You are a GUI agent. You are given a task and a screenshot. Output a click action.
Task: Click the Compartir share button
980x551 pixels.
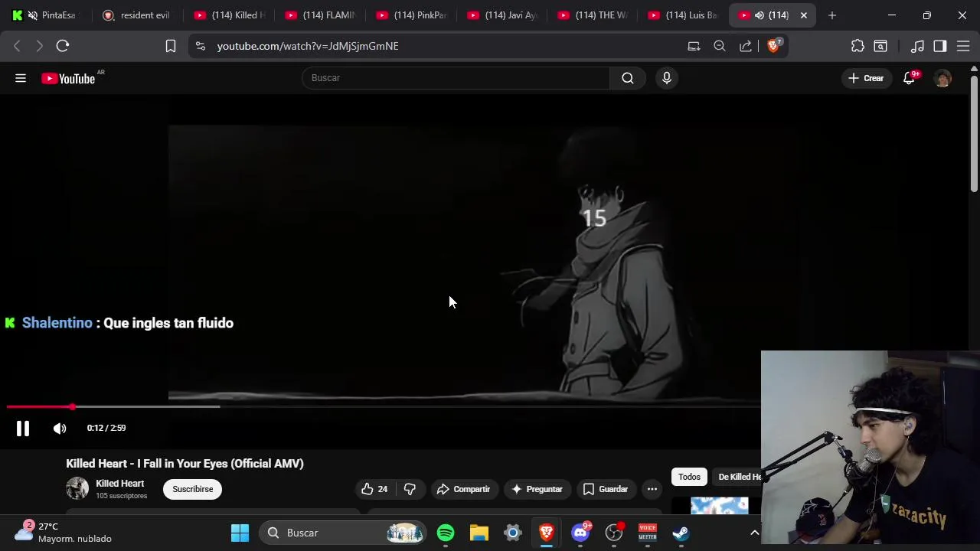(463, 489)
